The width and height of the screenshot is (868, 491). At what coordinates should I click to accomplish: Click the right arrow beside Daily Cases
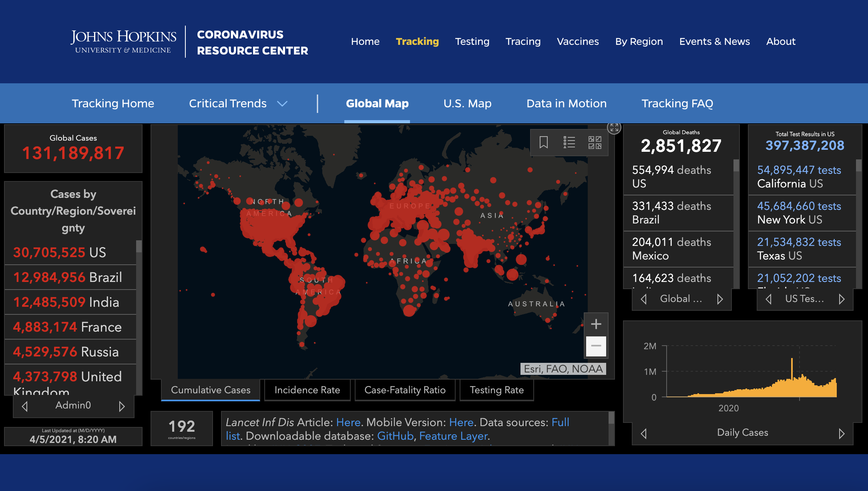click(x=841, y=433)
